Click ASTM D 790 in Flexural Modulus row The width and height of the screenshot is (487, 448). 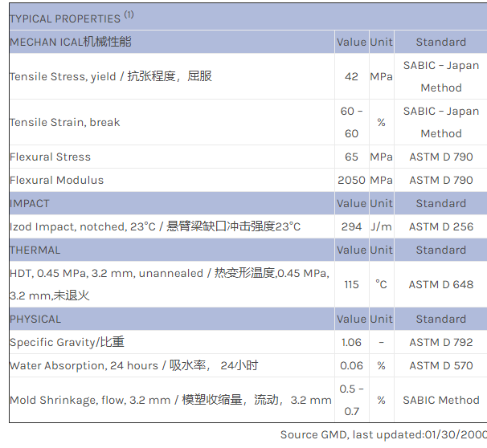pyautogui.click(x=440, y=180)
